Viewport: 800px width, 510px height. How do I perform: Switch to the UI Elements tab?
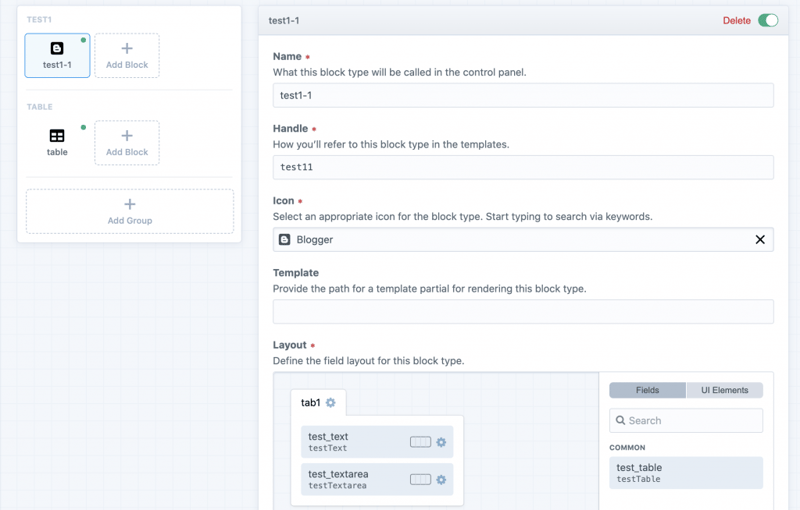coord(724,390)
